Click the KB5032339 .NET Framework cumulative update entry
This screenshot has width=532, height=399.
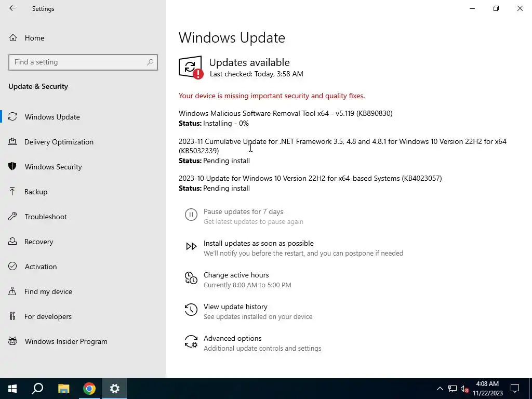click(342, 146)
